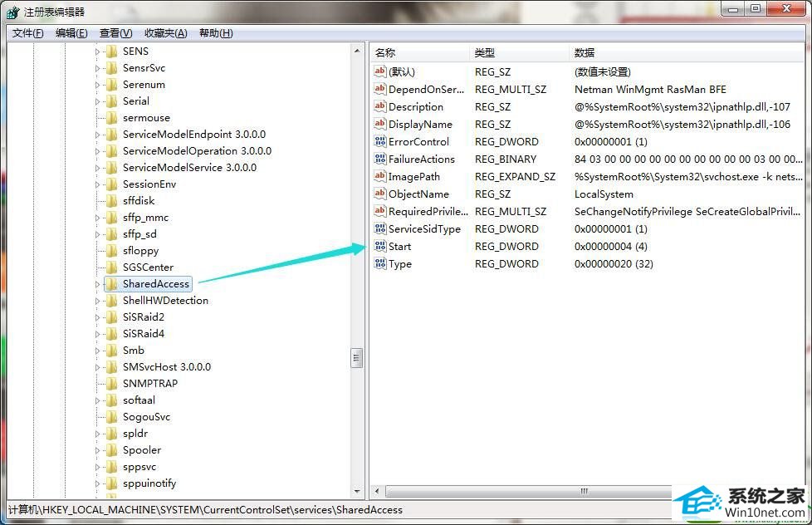
Task: Click the DependOnService string icon
Action: click(380, 89)
